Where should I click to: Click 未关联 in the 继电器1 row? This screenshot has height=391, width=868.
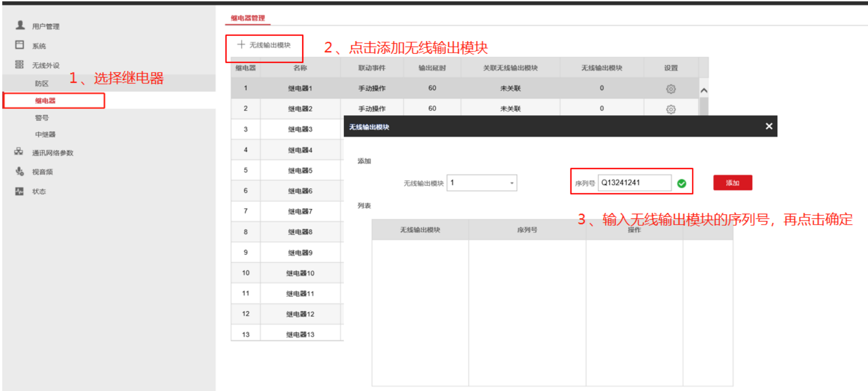click(x=510, y=89)
